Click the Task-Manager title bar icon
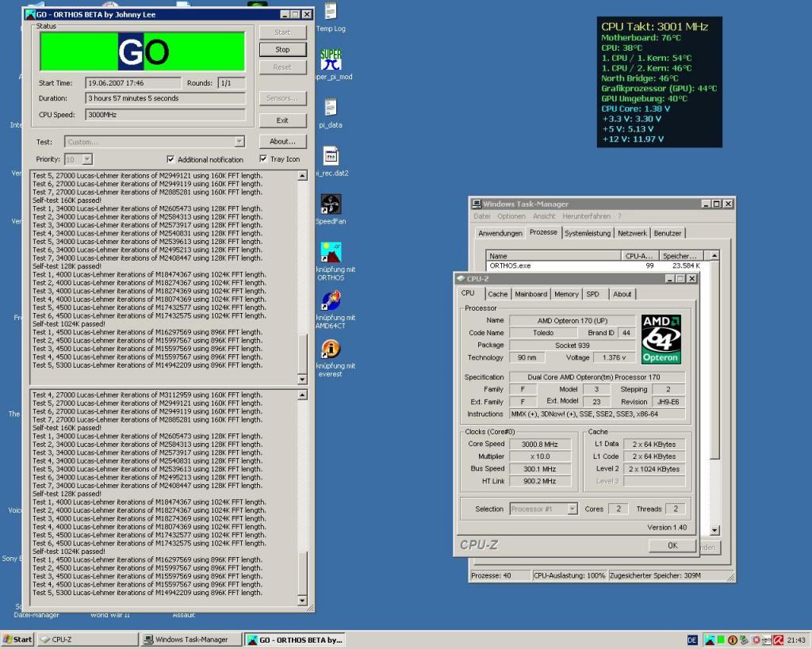Screen dimensions: 812x649 pos(476,204)
